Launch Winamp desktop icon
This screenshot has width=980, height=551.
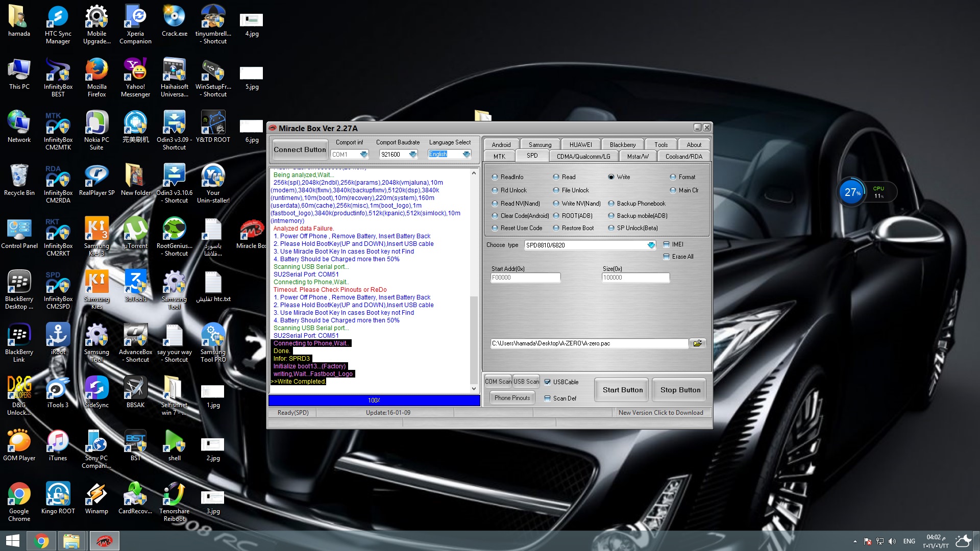96,498
